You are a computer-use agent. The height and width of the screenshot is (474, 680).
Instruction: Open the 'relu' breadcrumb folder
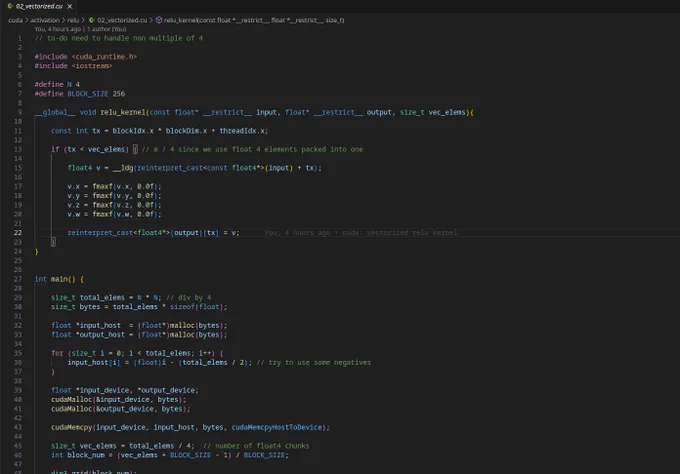click(x=73, y=20)
